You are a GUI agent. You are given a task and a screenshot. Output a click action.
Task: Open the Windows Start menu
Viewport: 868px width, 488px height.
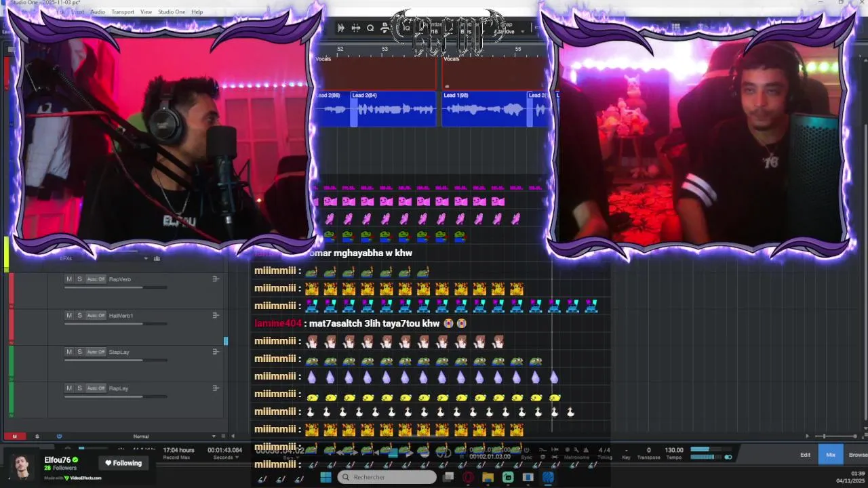click(x=325, y=477)
